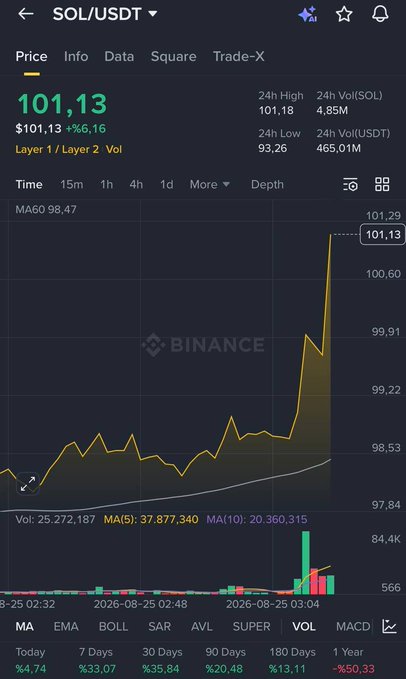Screen dimensions: 406x679
Task: Go back using the left arrow
Action: [26, 14]
